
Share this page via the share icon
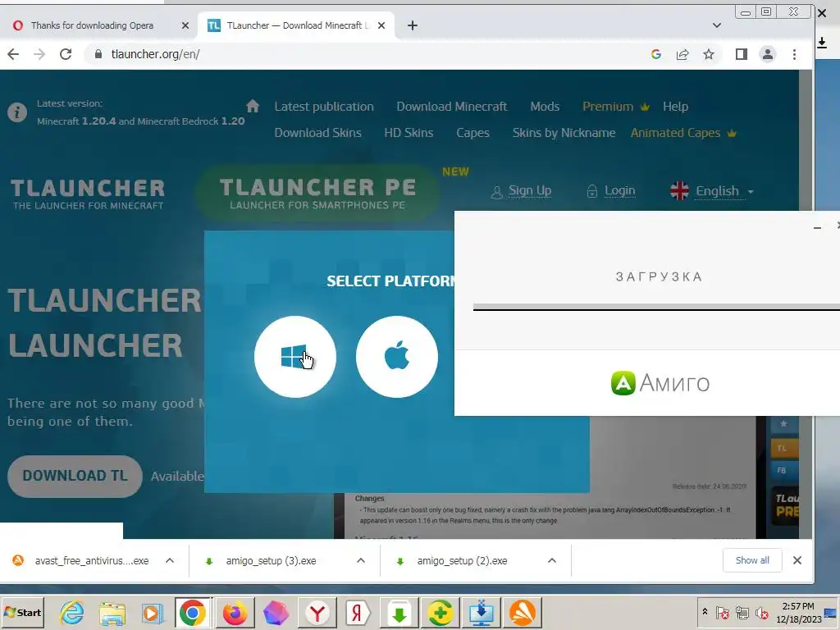tap(682, 54)
